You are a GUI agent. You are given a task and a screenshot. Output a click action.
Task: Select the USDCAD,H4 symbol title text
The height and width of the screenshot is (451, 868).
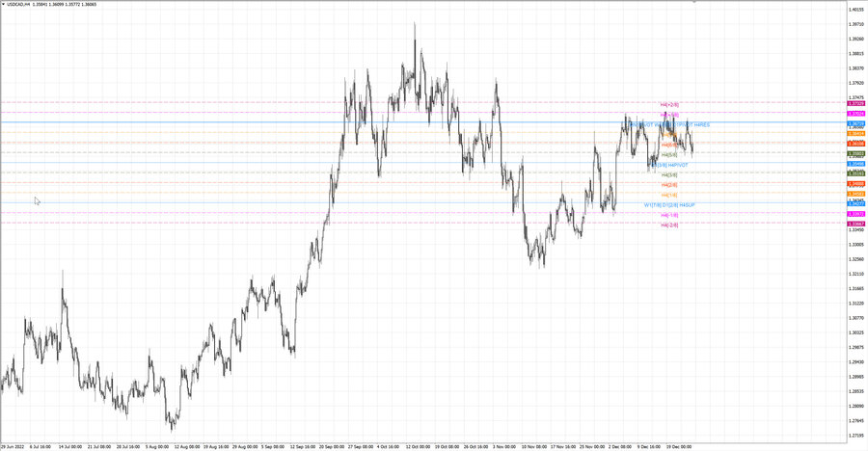[18, 5]
